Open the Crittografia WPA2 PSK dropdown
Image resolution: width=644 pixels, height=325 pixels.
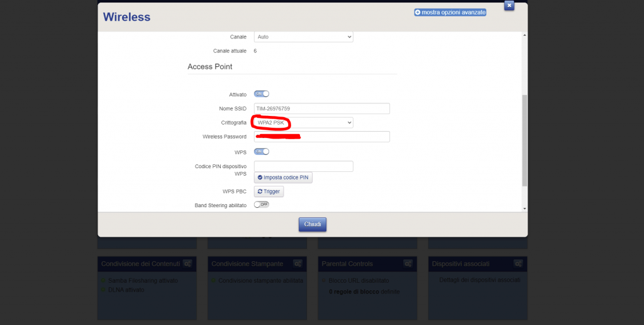(x=303, y=122)
